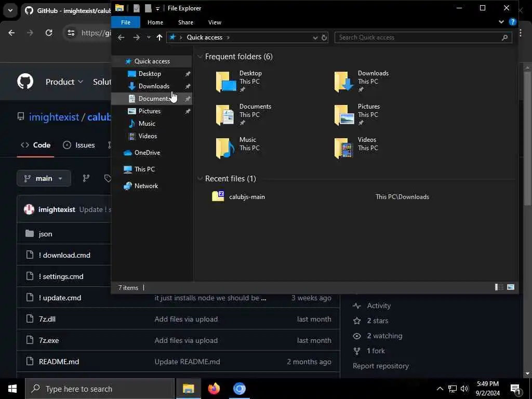This screenshot has height=399, width=532.
Task: Open Videos in the navigation pane
Action: click(x=148, y=136)
